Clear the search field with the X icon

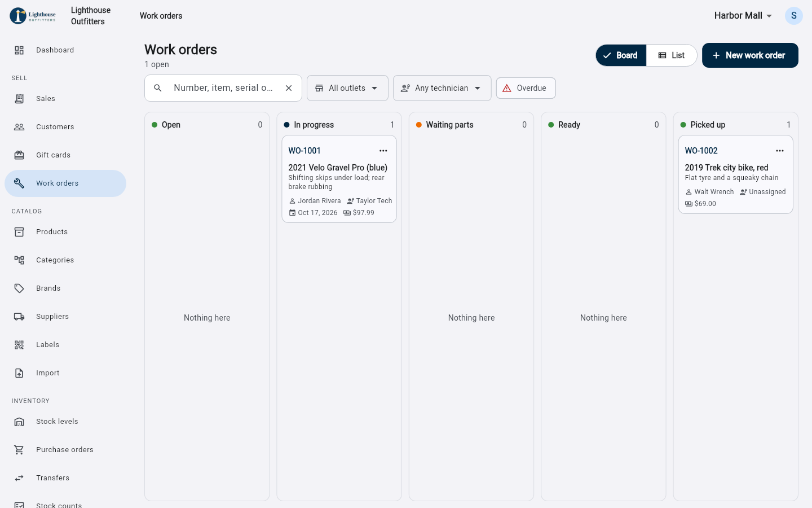point(289,88)
